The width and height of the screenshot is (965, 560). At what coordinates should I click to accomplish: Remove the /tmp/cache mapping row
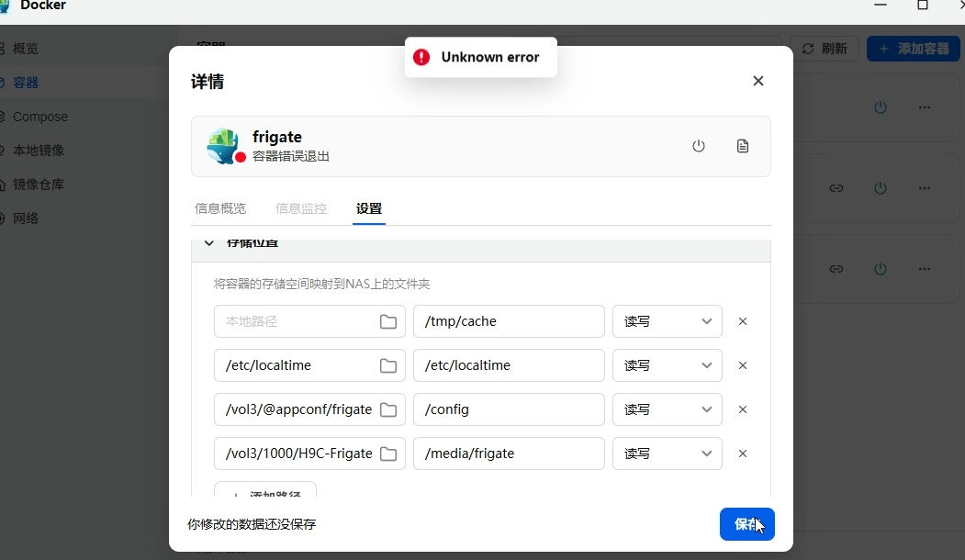coord(743,321)
